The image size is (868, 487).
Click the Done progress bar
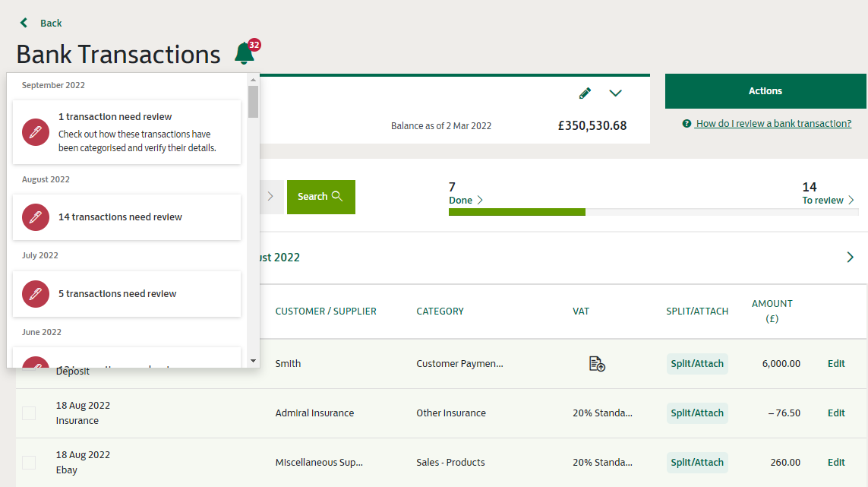516,212
